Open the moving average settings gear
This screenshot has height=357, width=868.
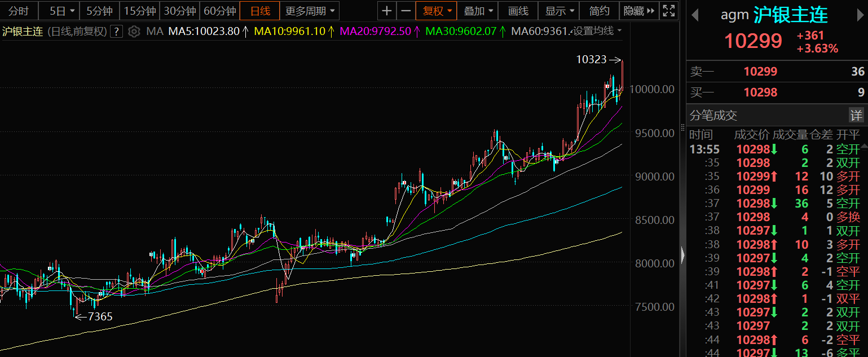(x=134, y=31)
